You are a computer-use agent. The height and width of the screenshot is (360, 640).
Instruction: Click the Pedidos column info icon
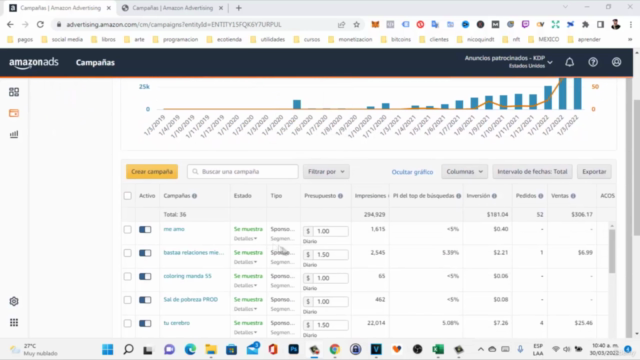coord(540,196)
